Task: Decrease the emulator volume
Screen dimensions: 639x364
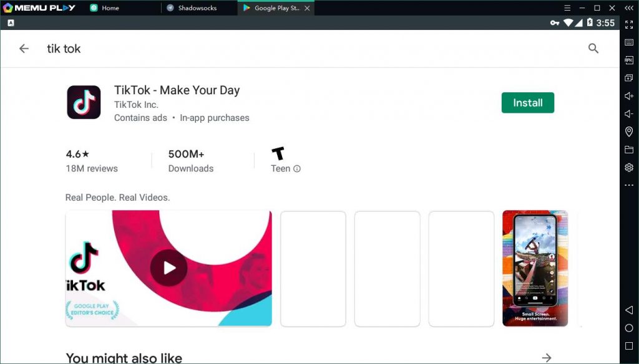Action: (629, 113)
